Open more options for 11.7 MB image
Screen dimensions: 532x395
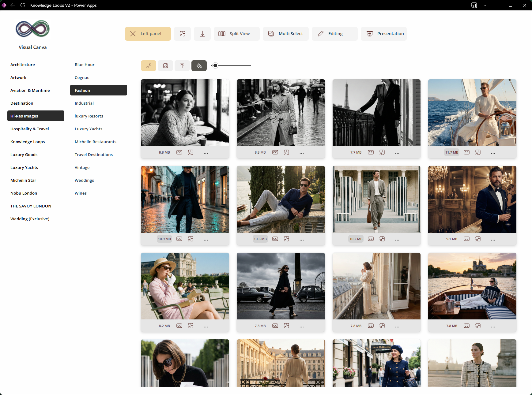coord(493,153)
